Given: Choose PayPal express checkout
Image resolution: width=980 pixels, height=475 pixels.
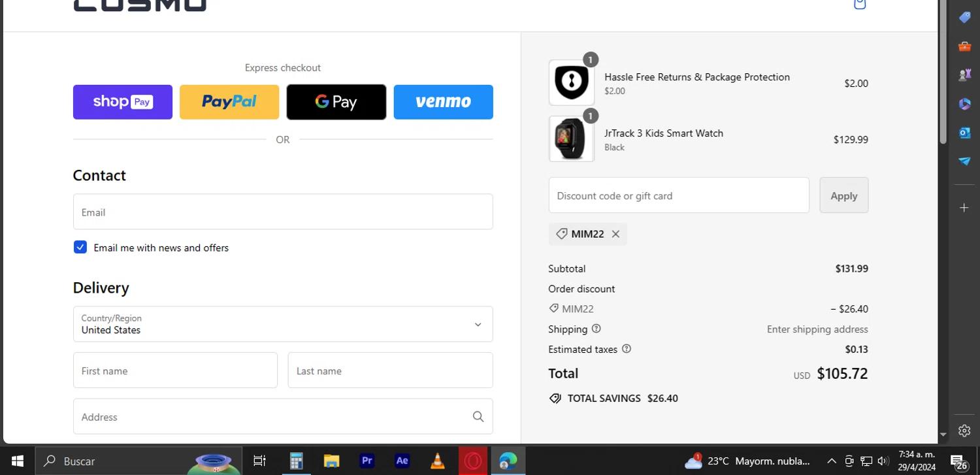Looking at the screenshot, I should pyautogui.click(x=229, y=102).
